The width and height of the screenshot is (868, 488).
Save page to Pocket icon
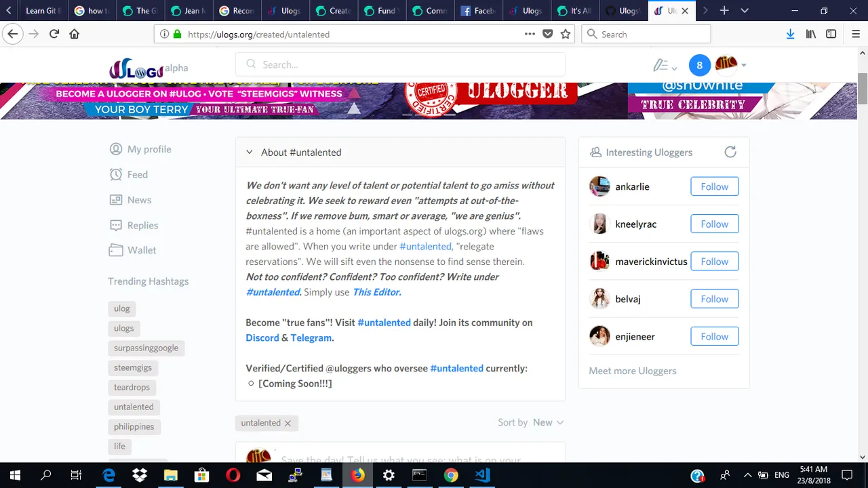pyautogui.click(x=548, y=34)
